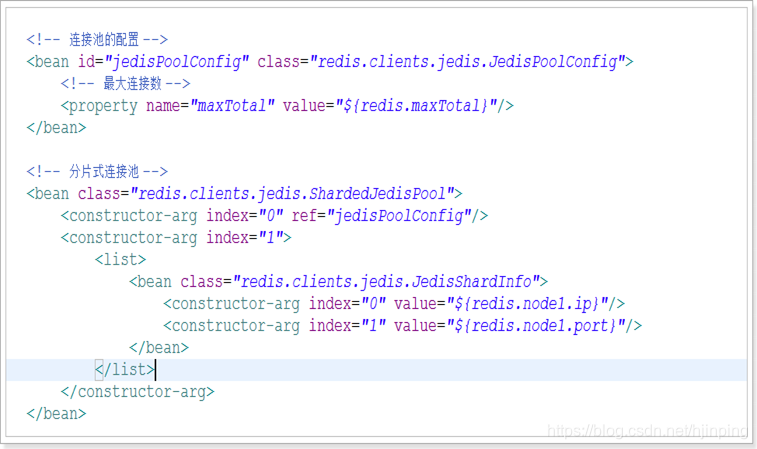The height and width of the screenshot is (449, 757).
Task: Click the comment '连接池的配置'
Action: tap(104, 39)
